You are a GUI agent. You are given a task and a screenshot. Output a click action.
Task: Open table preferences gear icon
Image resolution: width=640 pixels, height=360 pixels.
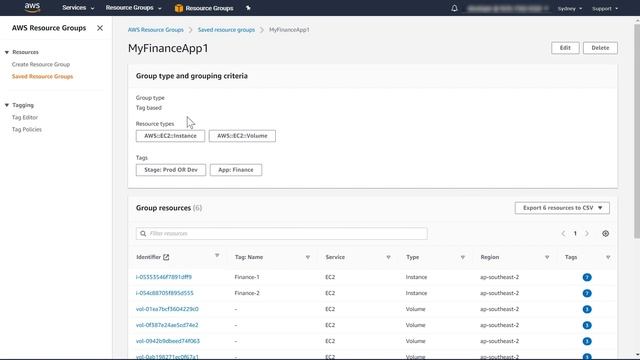point(605,233)
